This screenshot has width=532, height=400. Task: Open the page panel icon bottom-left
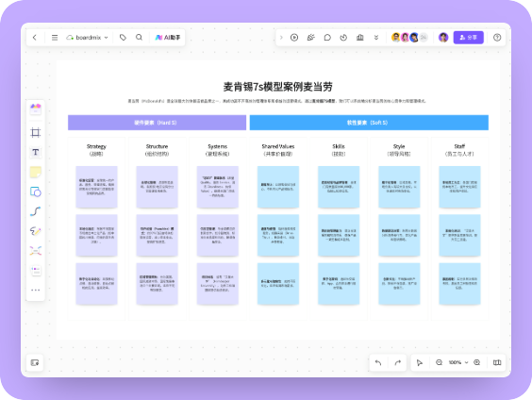point(35,362)
